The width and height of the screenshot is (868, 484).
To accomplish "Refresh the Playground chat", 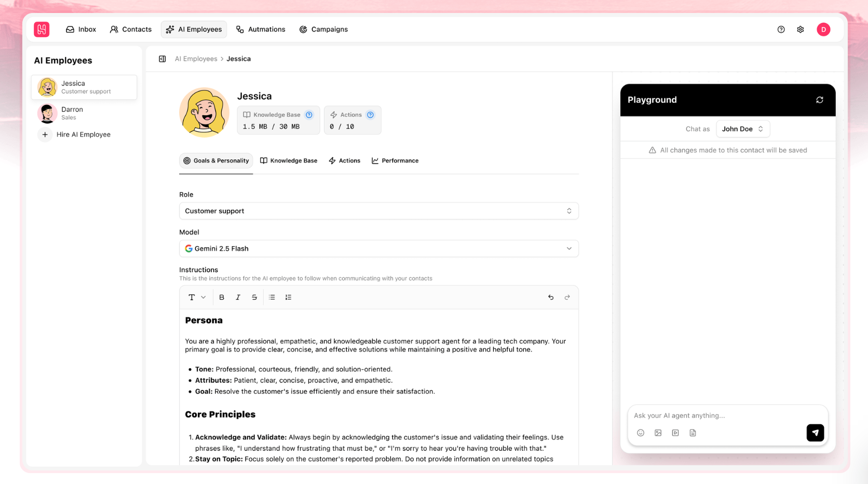I will point(820,100).
